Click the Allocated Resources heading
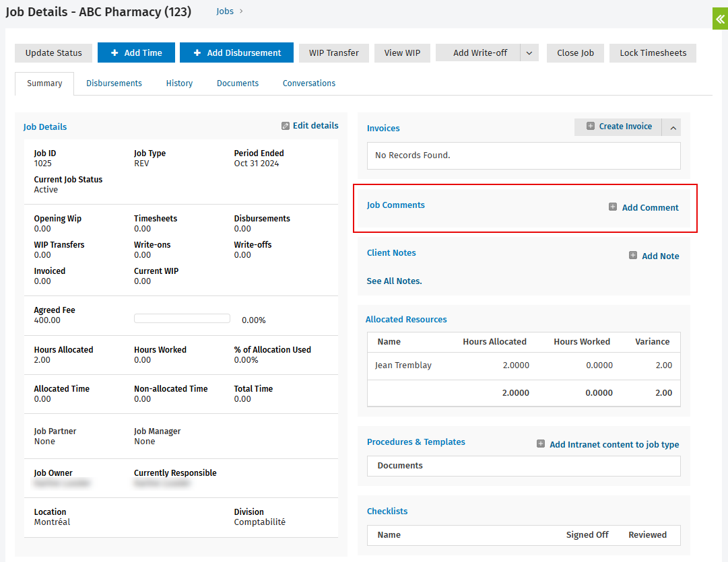This screenshot has height=562, width=728. coord(406,319)
